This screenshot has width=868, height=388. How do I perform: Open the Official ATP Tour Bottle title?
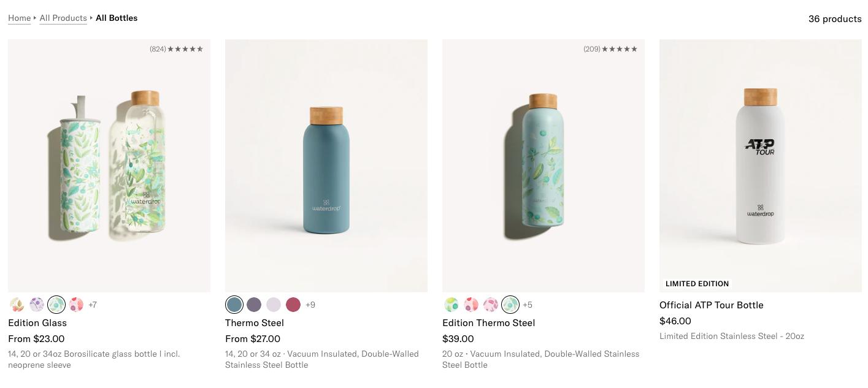[711, 305]
